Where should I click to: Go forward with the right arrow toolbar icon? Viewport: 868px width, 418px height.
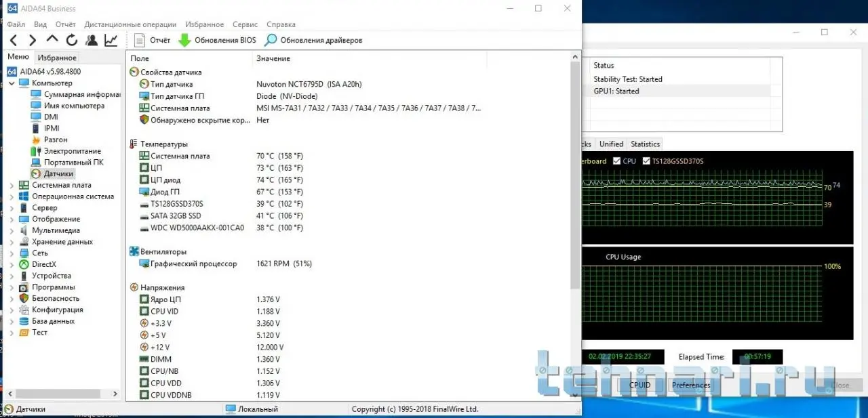pyautogui.click(x=32, y=40)
